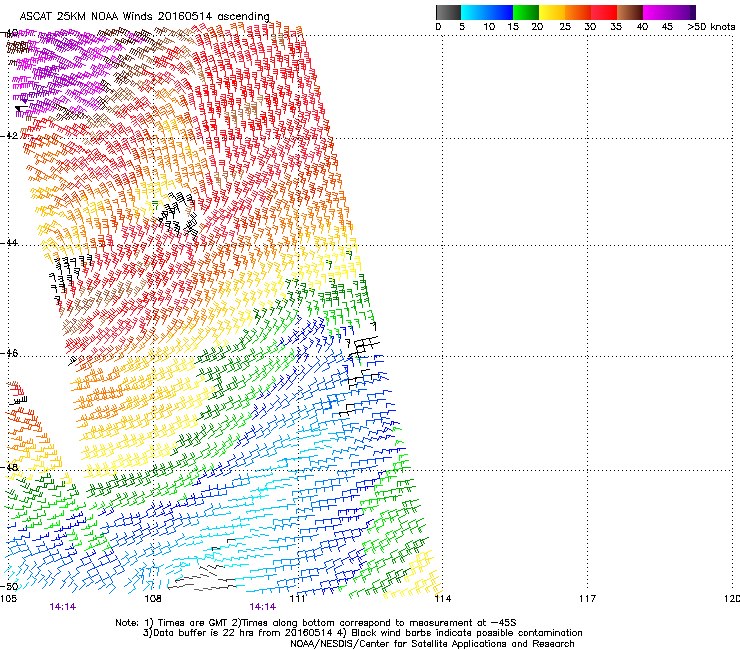The width and height of the screenshot is (740, 650).
Task: Click the cyan-to-blue 5-15 knots legend segment
Action: click(487, 12)
